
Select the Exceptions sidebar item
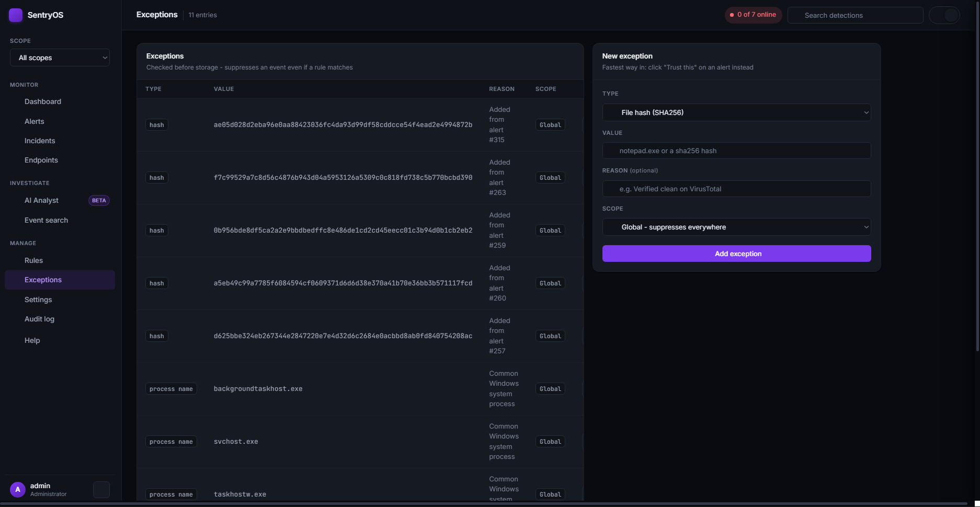tap(60, 280)
